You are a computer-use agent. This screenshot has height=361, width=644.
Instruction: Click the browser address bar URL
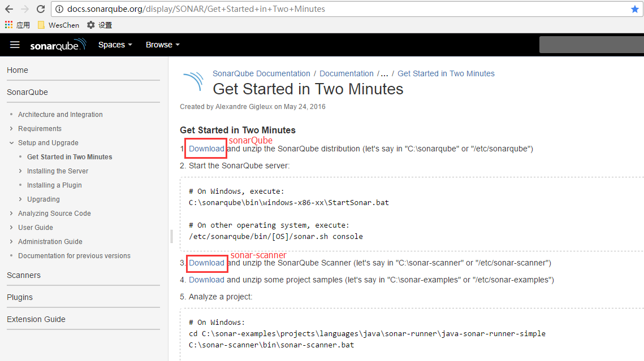coord(196,9)
